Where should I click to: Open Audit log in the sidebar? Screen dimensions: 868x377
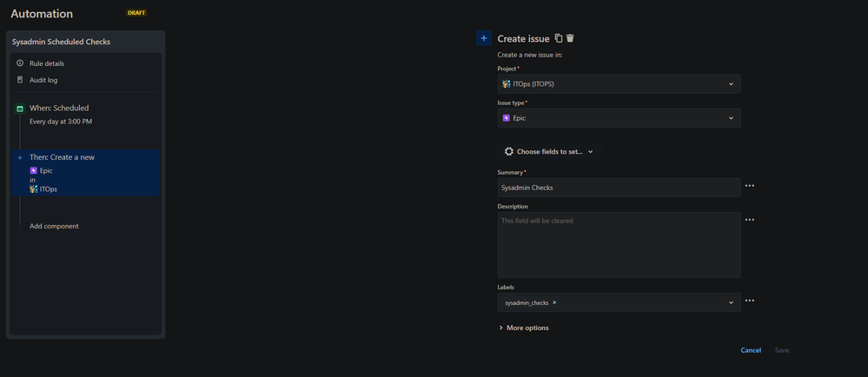[x=43, y=80]
